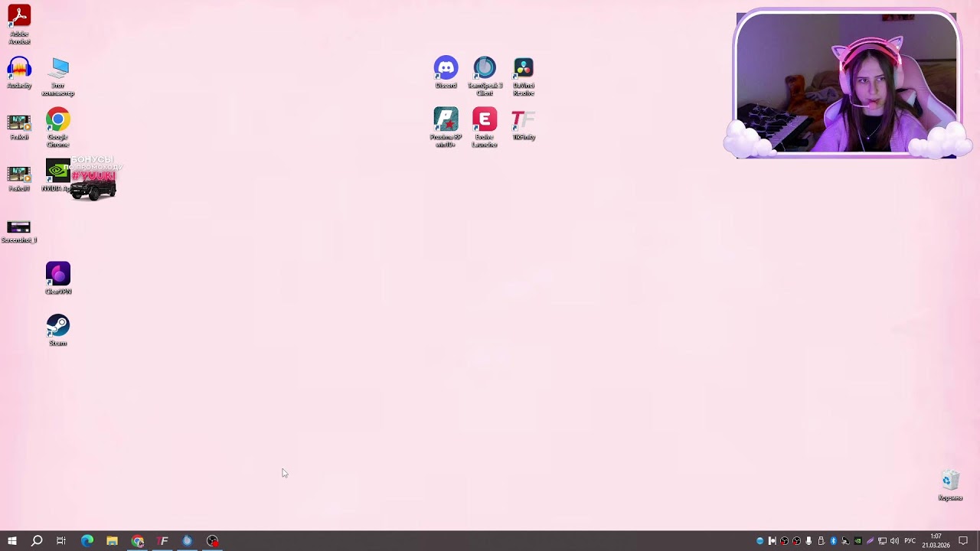Open taskbar search magnifier

[x=37, y=541]
